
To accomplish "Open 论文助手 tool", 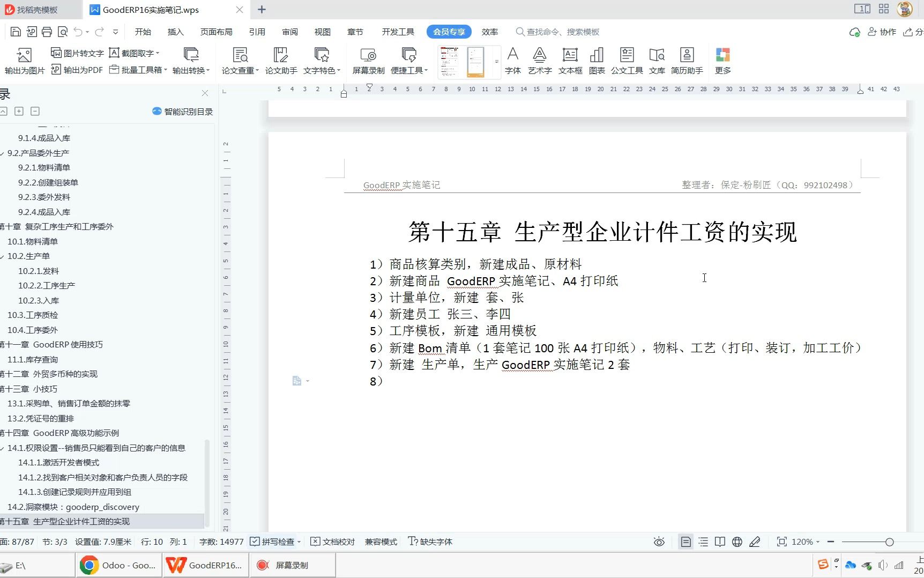I will 281,61.
